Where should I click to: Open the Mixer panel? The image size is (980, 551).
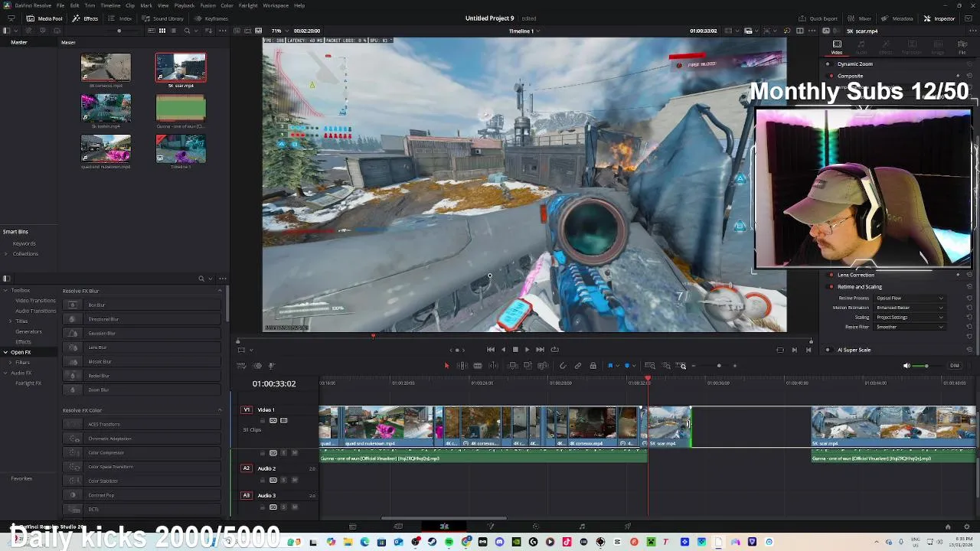pyautogui.click(x=859, y=18)
